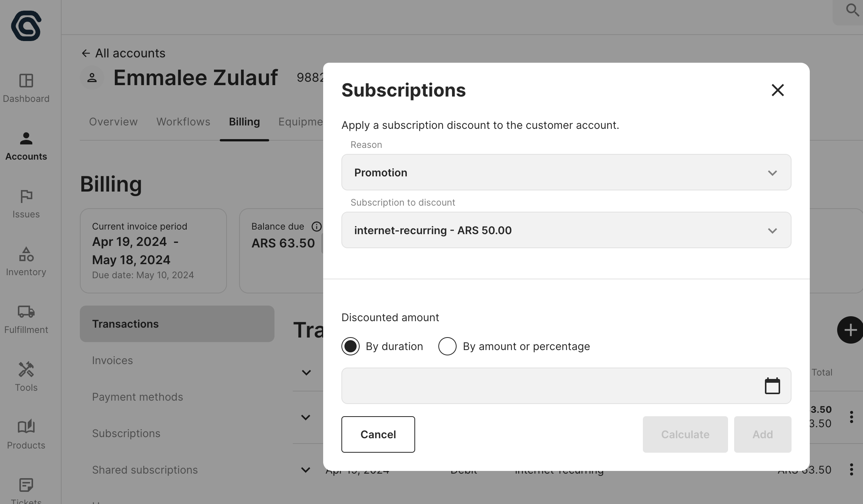
Task: Open the Dashboard sidebar icon
Action: click(x=26, y=81)
